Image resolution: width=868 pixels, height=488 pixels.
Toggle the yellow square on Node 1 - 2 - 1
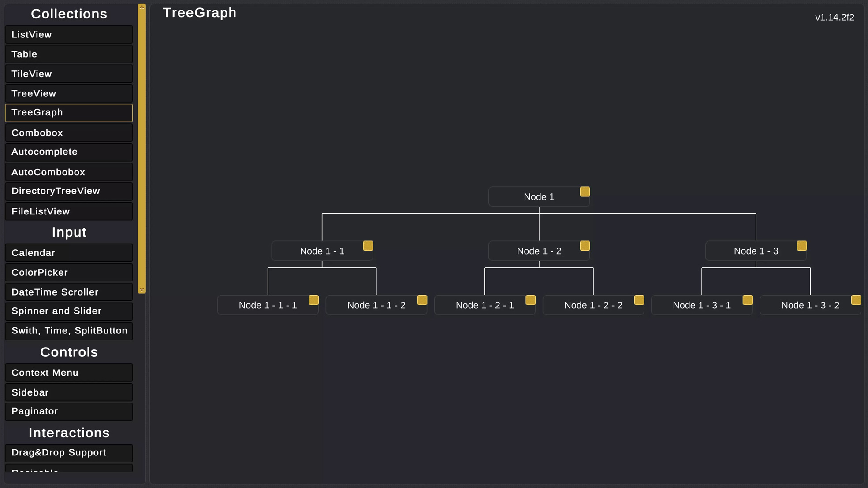pos(530,300)
